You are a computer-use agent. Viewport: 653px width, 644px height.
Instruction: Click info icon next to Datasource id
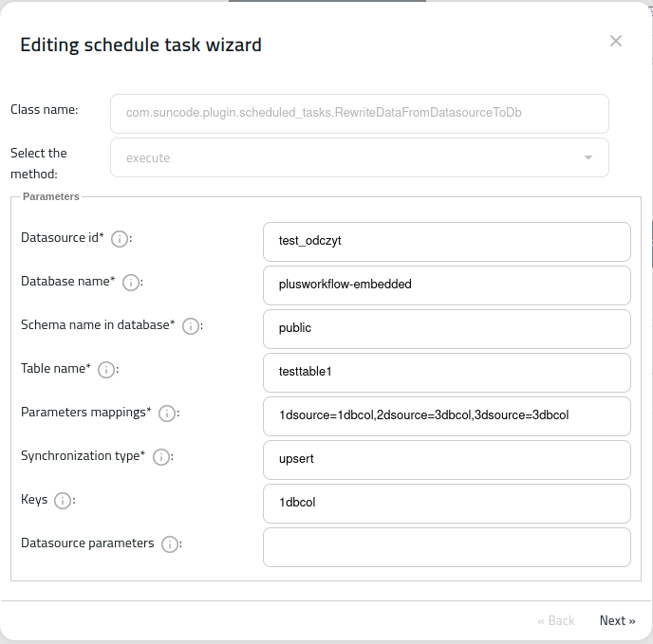[x=120, y=239]
